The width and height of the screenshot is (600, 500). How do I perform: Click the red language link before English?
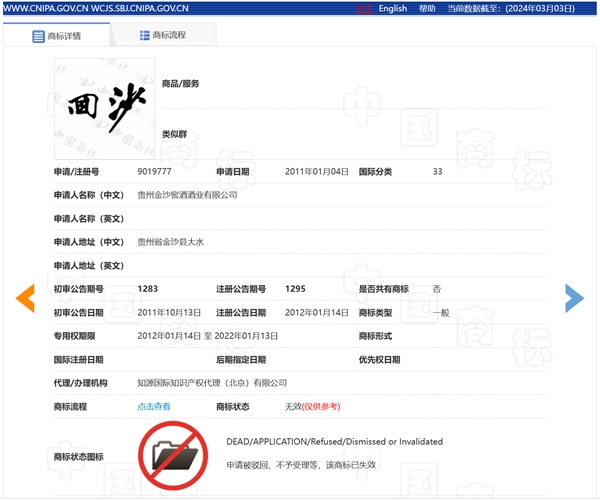pos(365,9)
